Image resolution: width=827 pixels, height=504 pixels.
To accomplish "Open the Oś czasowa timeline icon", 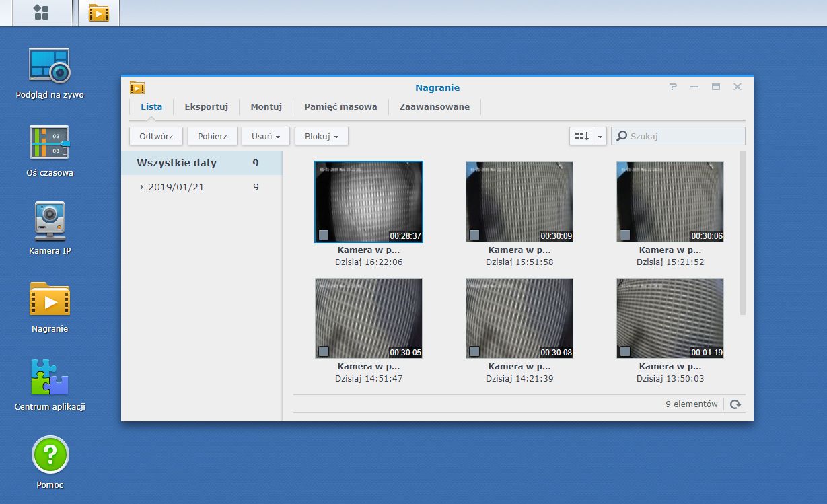I will click(49, 143).
